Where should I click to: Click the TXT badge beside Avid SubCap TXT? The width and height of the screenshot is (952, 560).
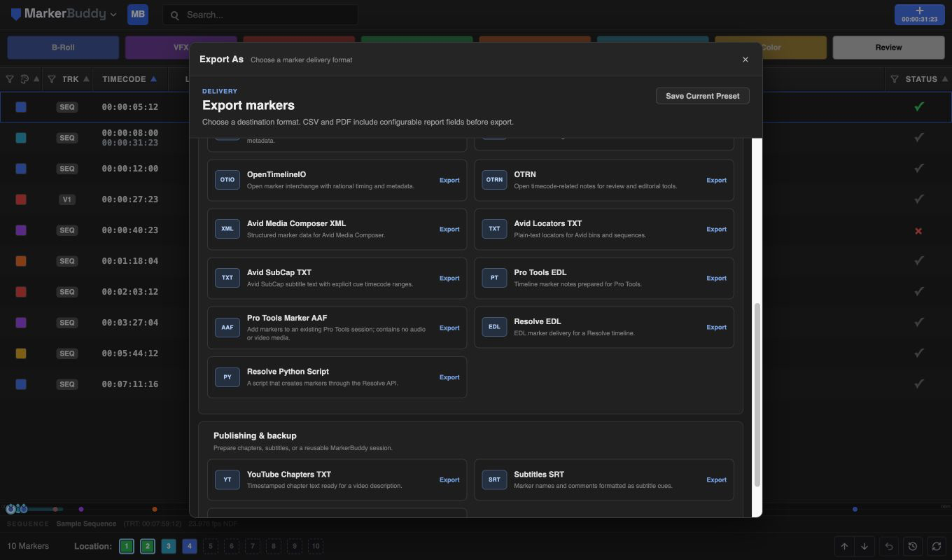[x=227, y=278]
